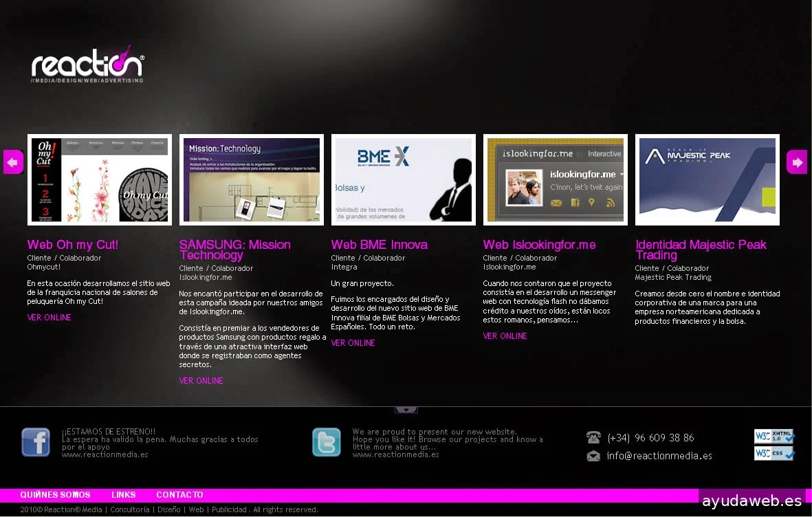Click the info@reactionmedia.es email address
812x517 pixels.
[659, 456]
